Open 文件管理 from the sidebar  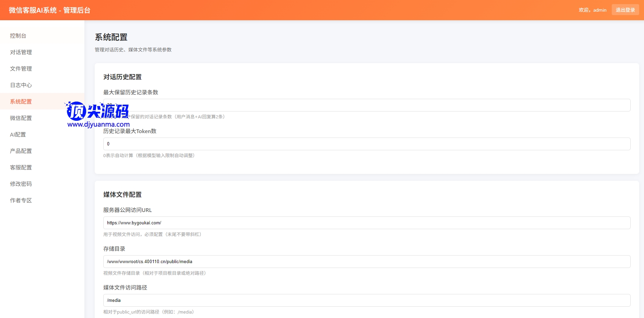[x=21, y=69]
